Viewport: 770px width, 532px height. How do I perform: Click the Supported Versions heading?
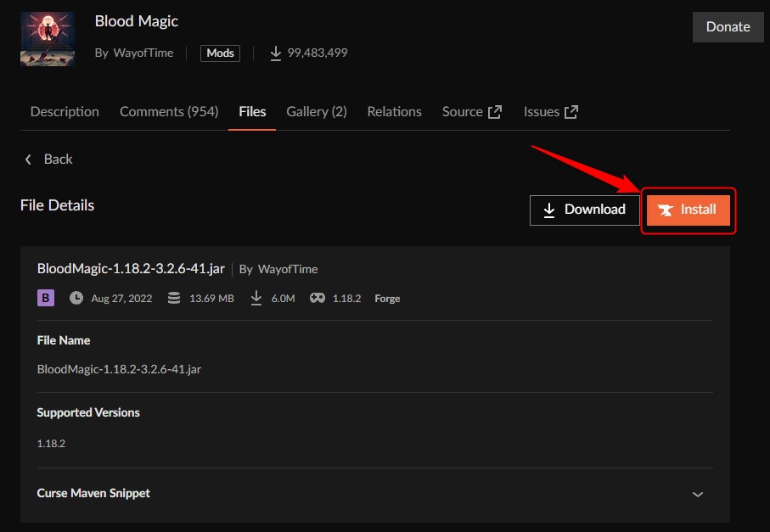pos(88,412)
